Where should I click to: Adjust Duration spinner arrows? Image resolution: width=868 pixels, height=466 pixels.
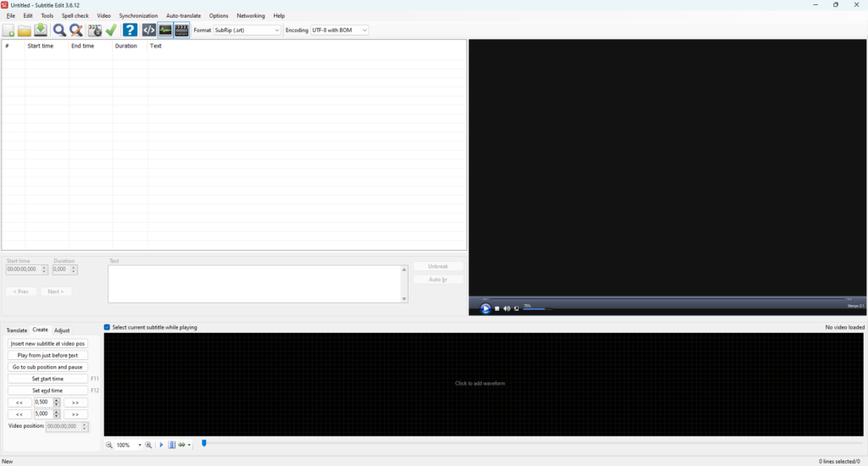click(74, 269)
